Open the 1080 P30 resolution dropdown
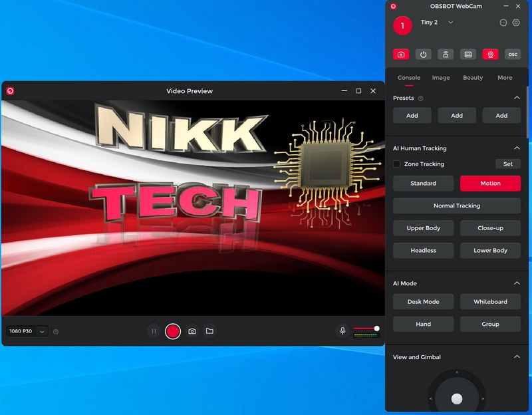Image resolution: width=532 pixels, height=415 pixels. 42,331
